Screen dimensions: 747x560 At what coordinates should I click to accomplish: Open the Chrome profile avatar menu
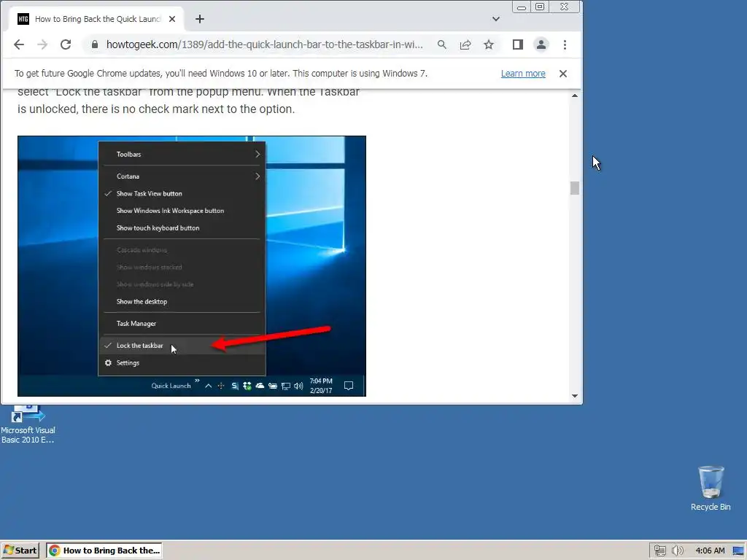click(541, 44)
